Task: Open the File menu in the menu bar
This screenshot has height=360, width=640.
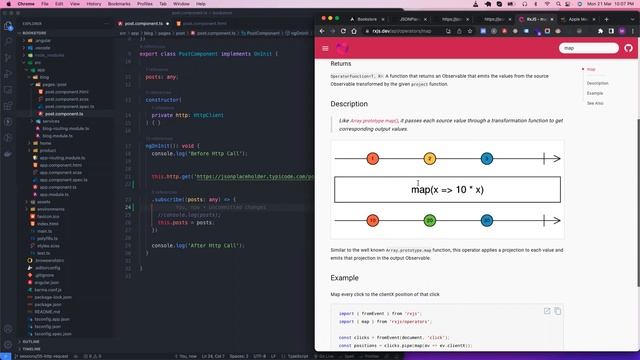Action: [45, 4]
